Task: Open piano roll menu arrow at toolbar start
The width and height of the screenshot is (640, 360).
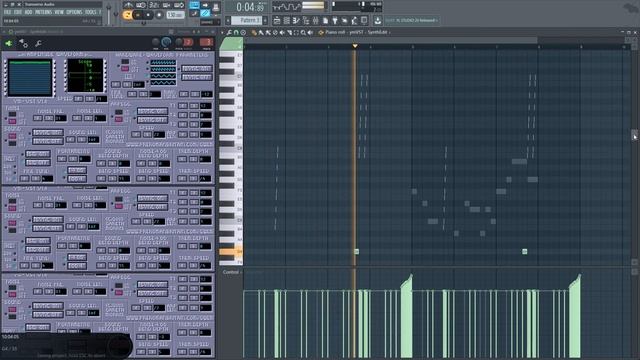Action: [222, 32]
